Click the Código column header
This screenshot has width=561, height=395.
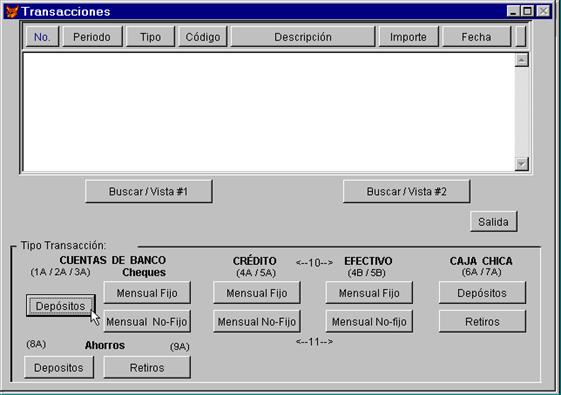203,37
